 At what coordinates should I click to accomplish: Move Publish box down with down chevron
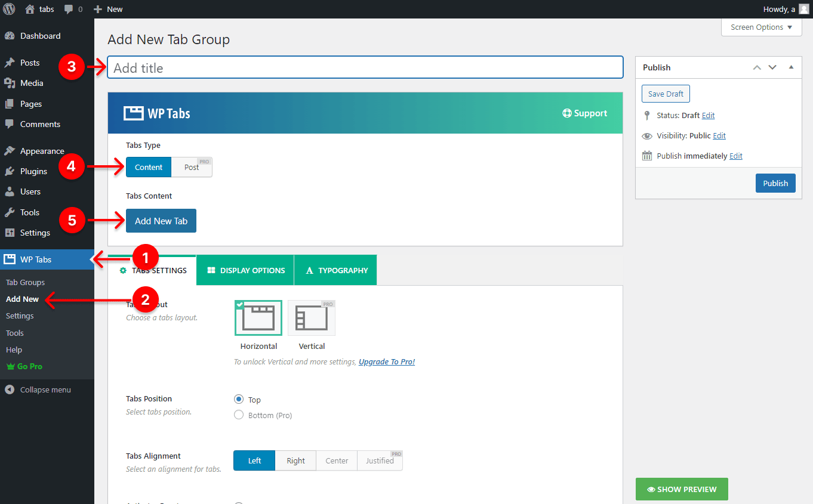click(x=772, y=67)
